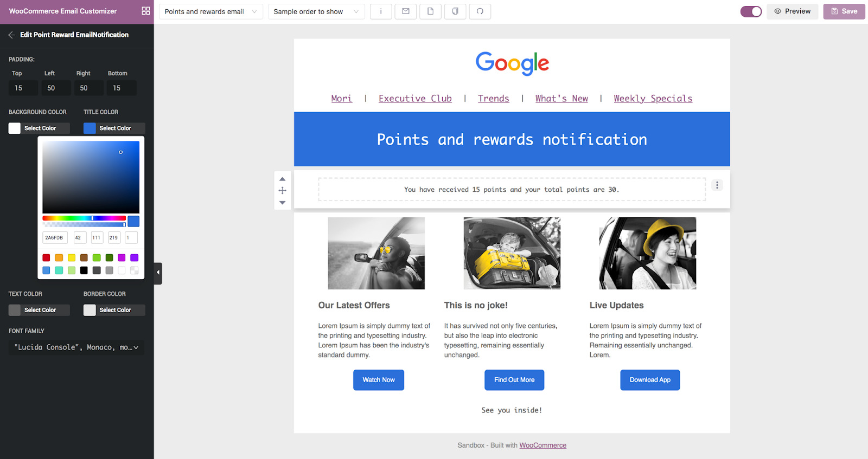Click the move crosshair handle on selected block
868x459 pixels.
pos(282,190)
